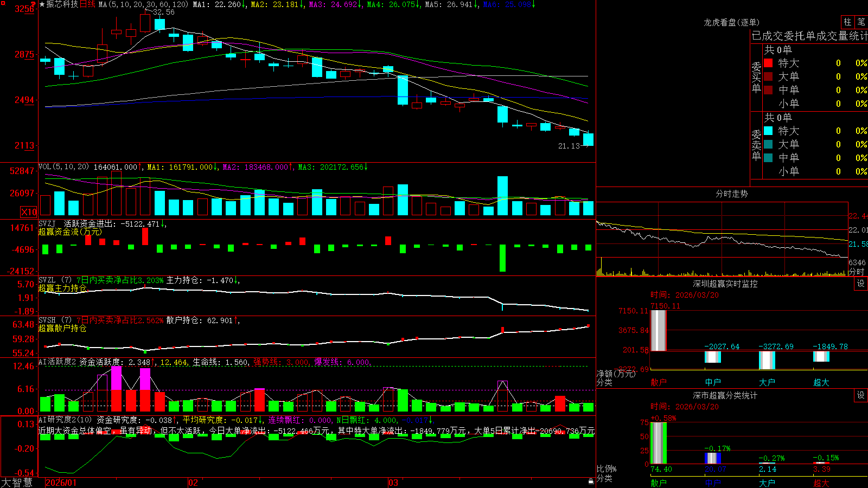The height and width of the screenshot is (488, 868).
Task: Click 超赢散户持仓 label
Action: (62, 328)
